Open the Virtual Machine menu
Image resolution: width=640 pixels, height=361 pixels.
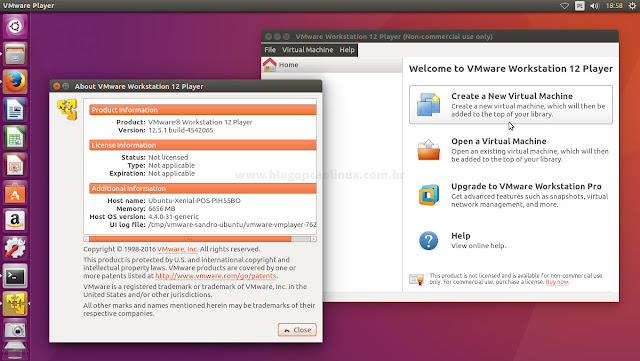click(307, 50)
